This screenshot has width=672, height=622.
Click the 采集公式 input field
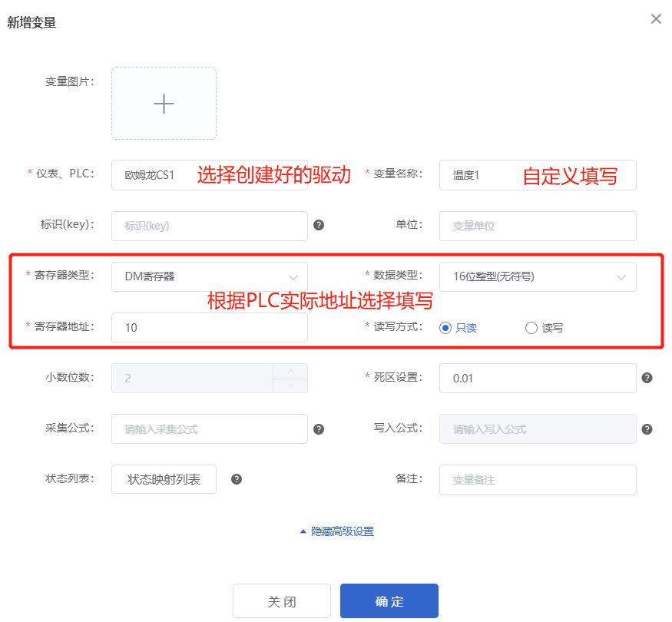209,428
